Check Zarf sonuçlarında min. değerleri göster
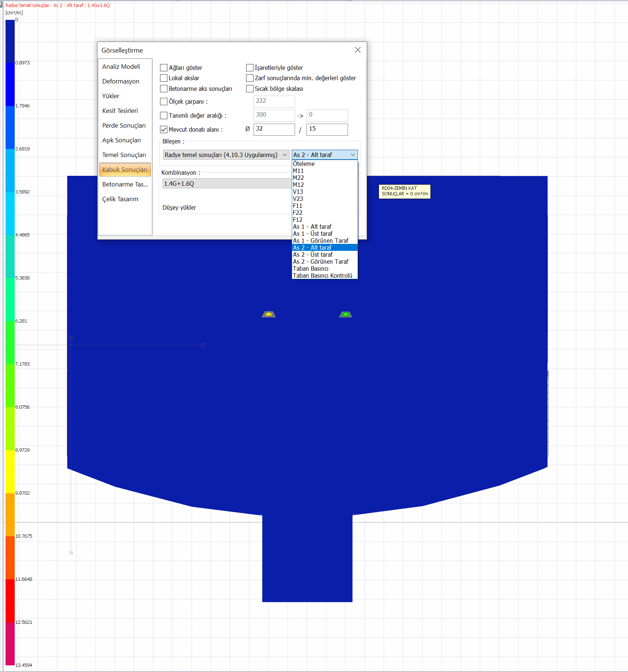This screenshot has width=628, height=672. tap(250, 78)
